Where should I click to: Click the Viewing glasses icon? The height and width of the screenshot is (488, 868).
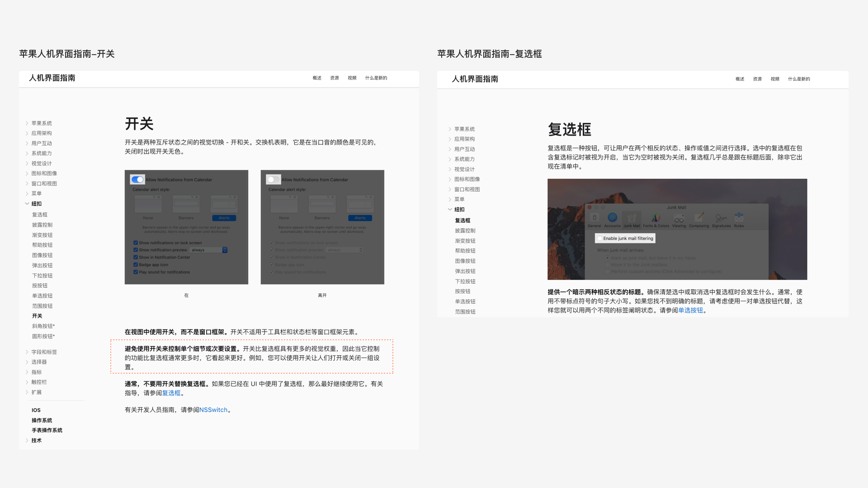point(679,218)
